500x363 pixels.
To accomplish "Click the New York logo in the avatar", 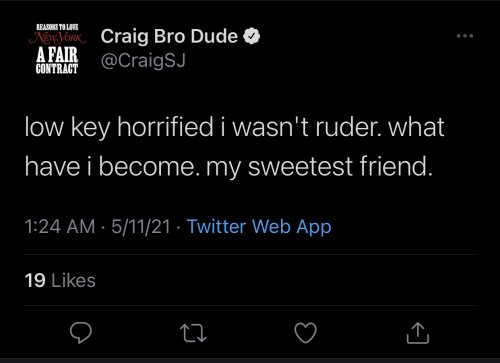I will [x=58, y=38].
